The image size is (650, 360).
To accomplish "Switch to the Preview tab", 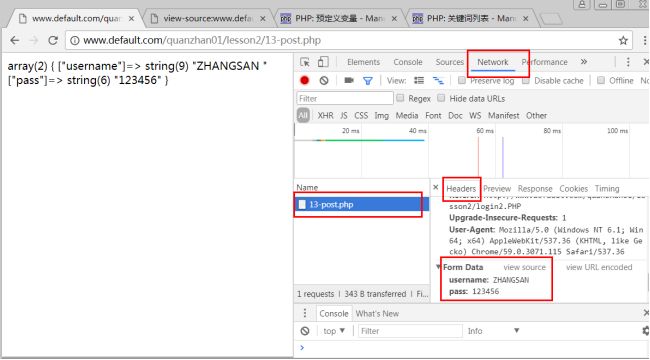I will 497,189.
